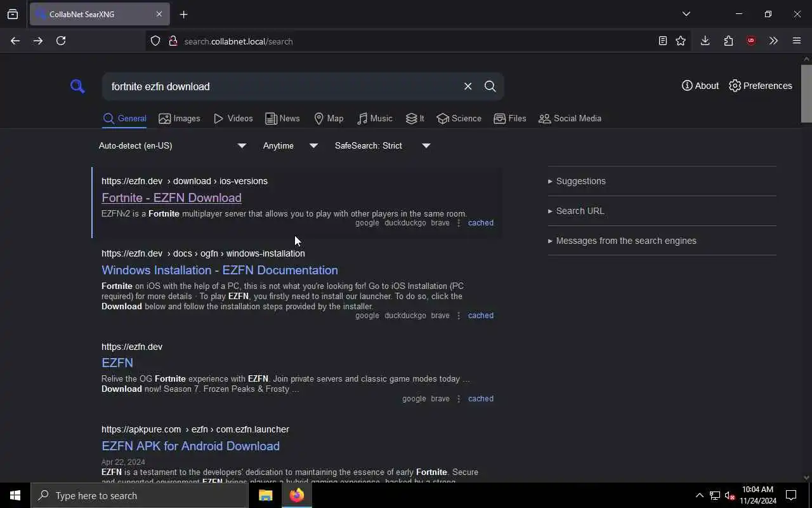Bookmark this page with the star

(x=681, y=41)
